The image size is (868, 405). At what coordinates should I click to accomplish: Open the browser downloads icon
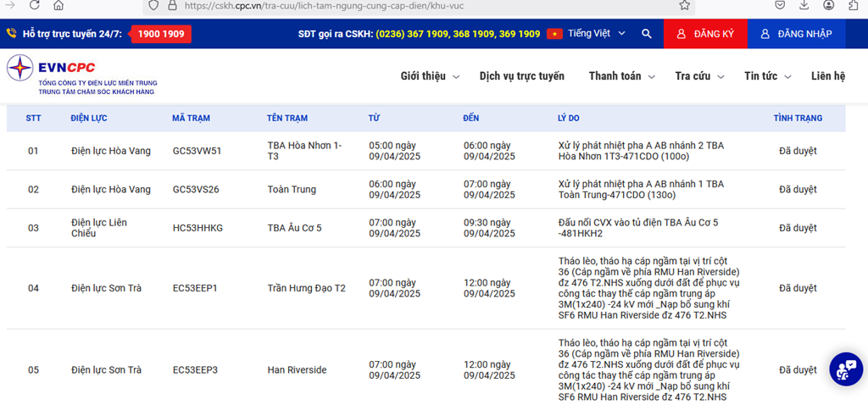click(804, 5)
